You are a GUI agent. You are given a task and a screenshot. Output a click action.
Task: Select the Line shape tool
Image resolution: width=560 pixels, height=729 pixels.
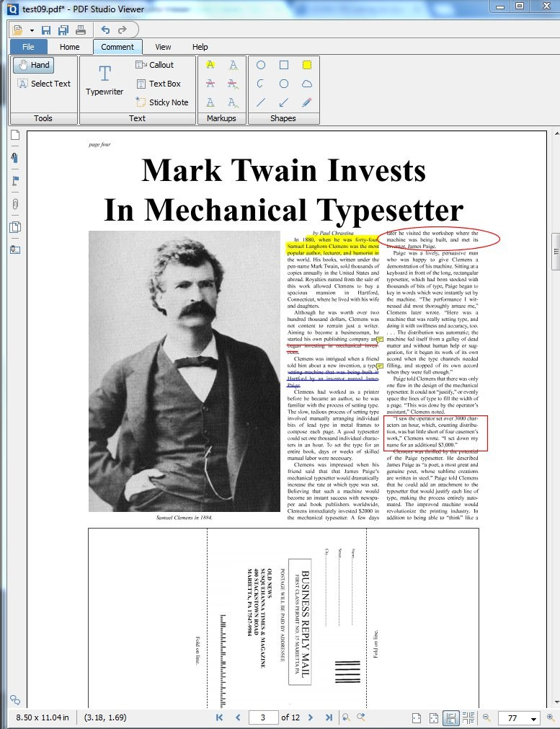click(261, 102)
